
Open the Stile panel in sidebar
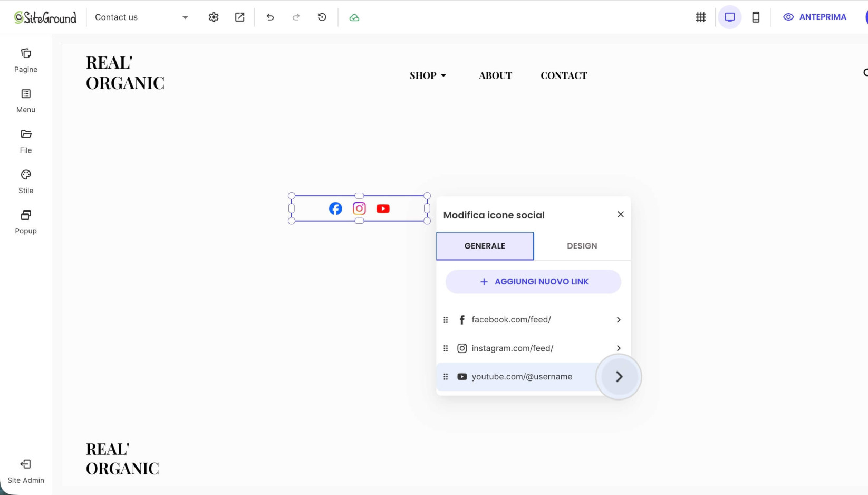click(x=26, y=182)
